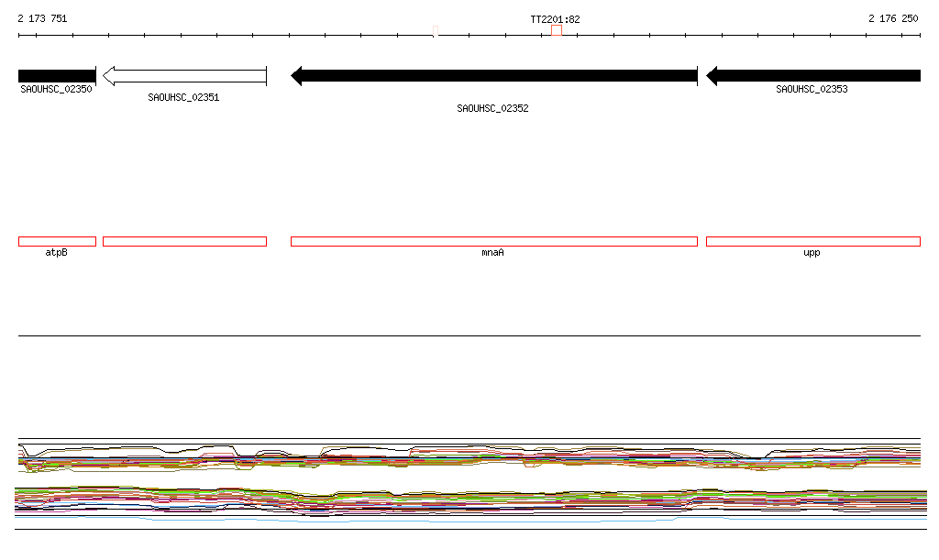Image resolution: width=939 pixels, height=560 pixels.
Task: Select the upp red outlined box
Action: [813, 242]
